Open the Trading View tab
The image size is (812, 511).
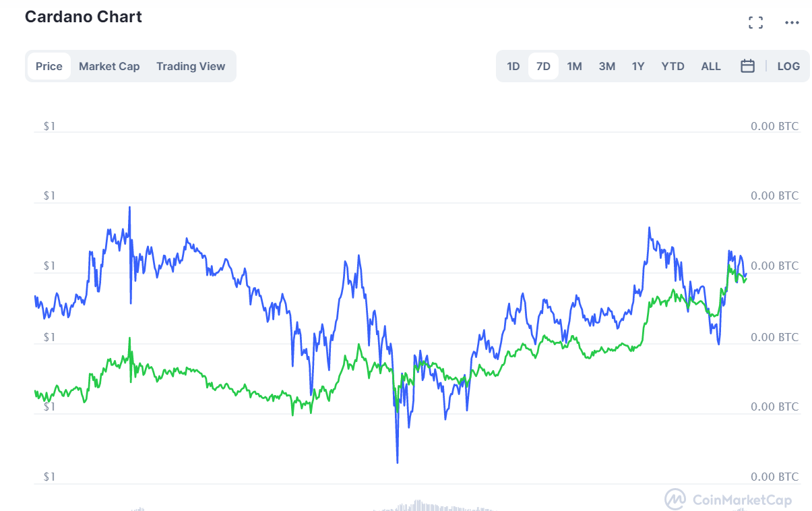(x=191, y=66)
